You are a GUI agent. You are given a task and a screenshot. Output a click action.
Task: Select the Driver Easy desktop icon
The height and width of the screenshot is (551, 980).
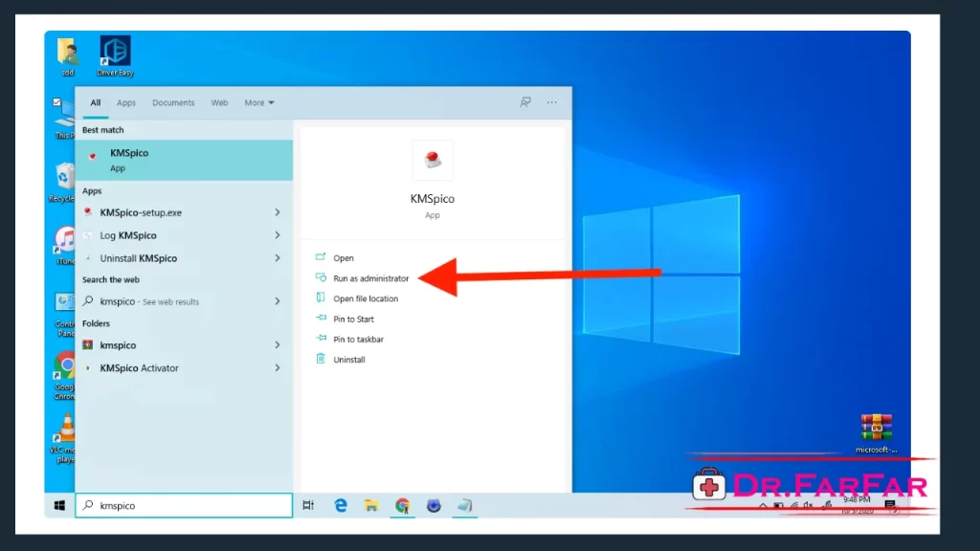(115, 56)
